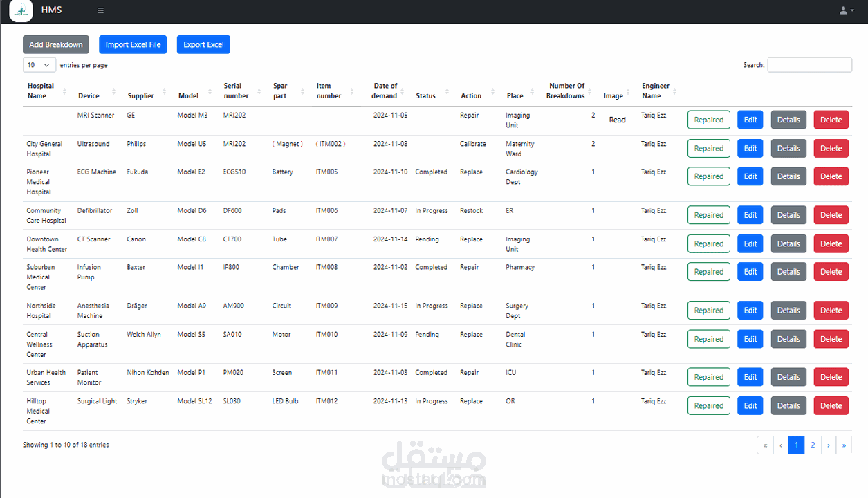Delete the Infusion Pump Baxter row

(x=831, y=272)
